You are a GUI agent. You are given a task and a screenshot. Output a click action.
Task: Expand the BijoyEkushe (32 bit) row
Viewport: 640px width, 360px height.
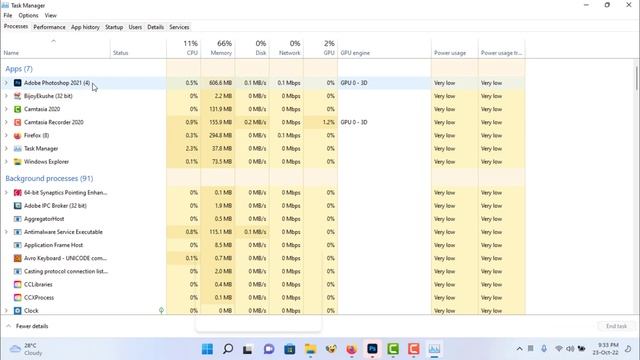coord(6,96)
